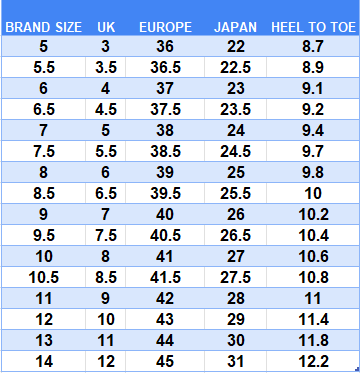Select brand size 5.5 cell
The width and height of the screenshot is (360, 373).
point(44,67)
